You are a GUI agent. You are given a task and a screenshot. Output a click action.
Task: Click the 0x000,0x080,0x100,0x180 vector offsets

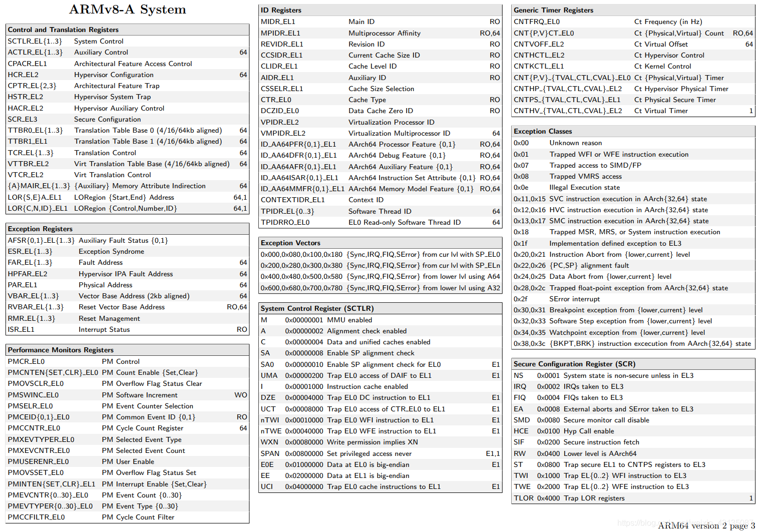click(x=301, y=254)
